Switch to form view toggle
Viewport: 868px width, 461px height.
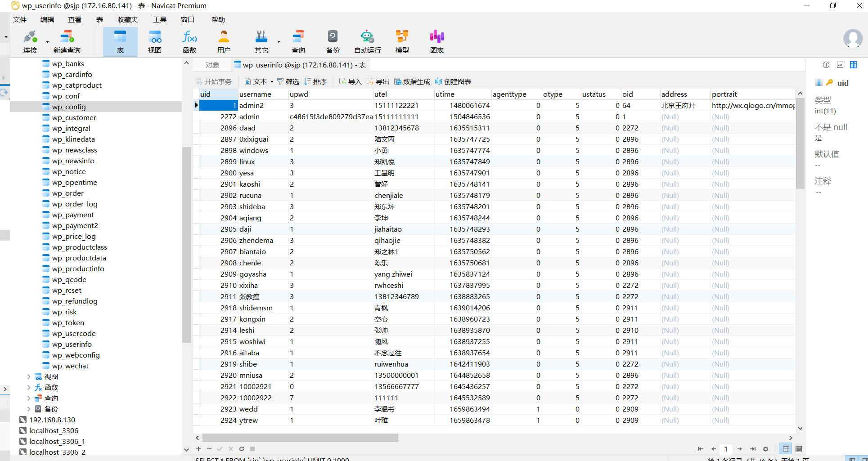tap(799, 449)
